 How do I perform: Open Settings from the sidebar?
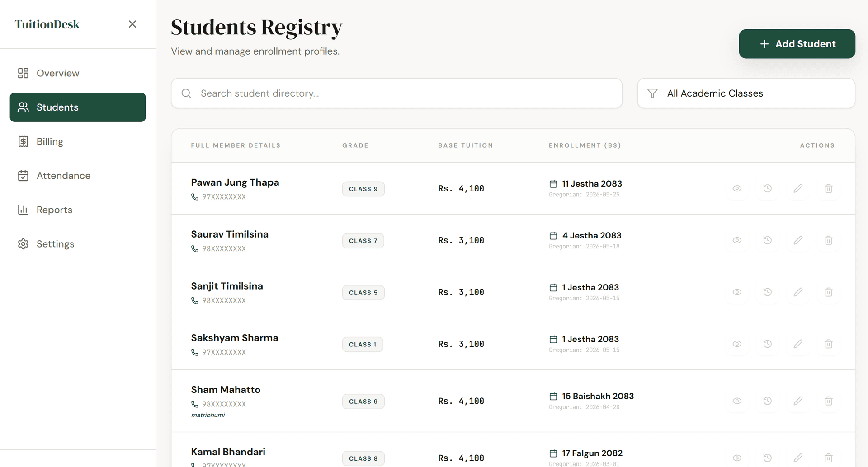point(78,244)
